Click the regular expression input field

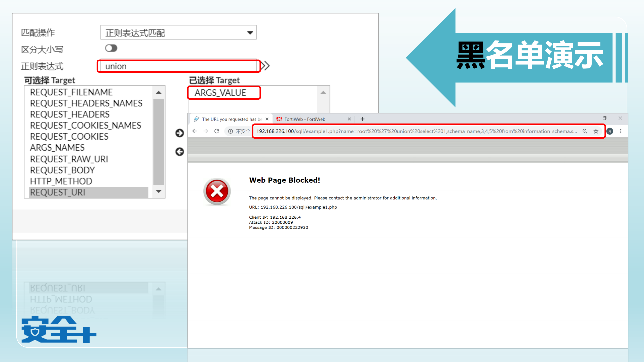(178, 66)
